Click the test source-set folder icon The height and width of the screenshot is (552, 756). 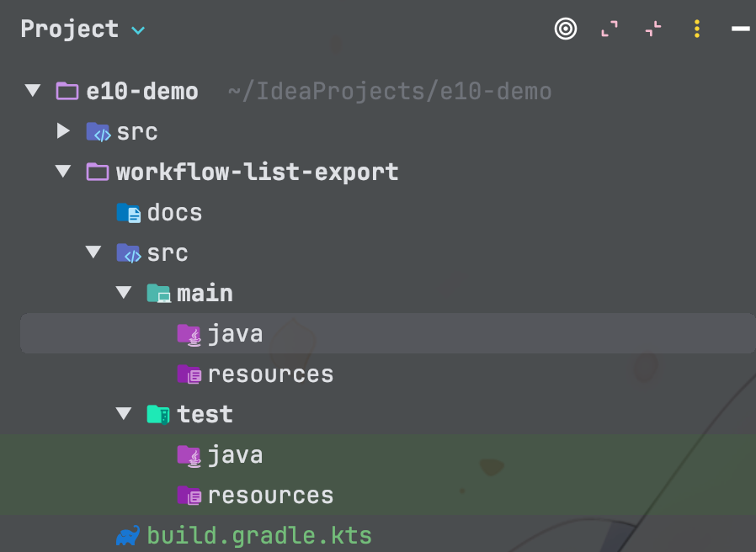click(158, 414)
